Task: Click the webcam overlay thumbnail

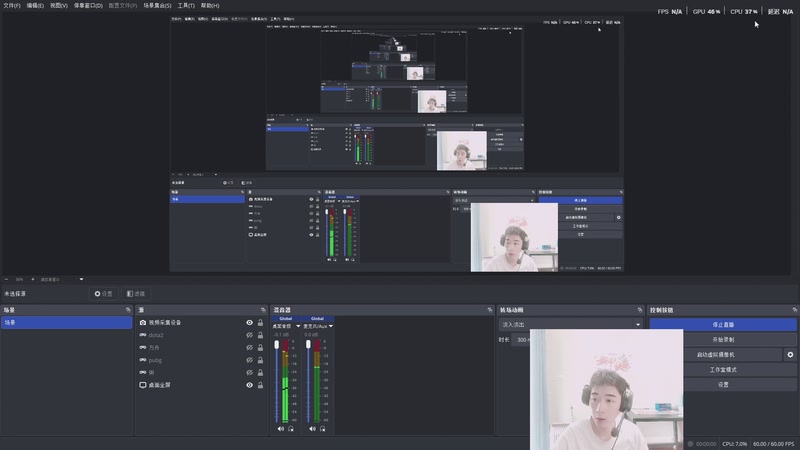Action: pyautogui.click(x=606, y=390)
